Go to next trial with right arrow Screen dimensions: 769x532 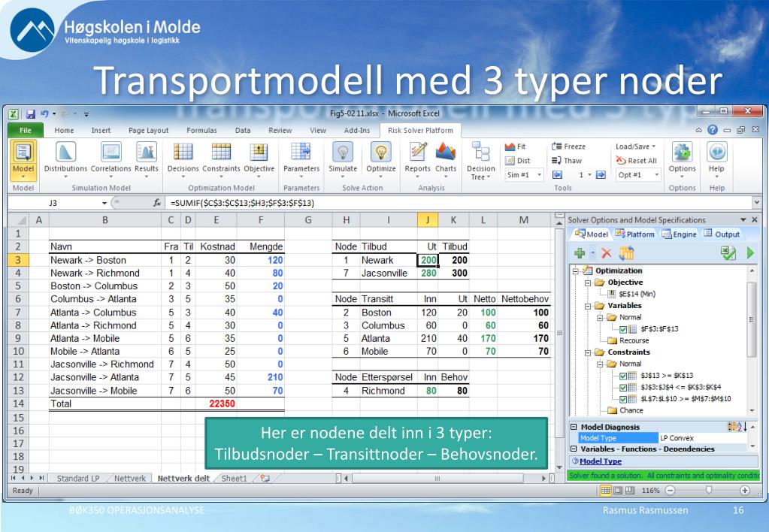coord(601,174)
